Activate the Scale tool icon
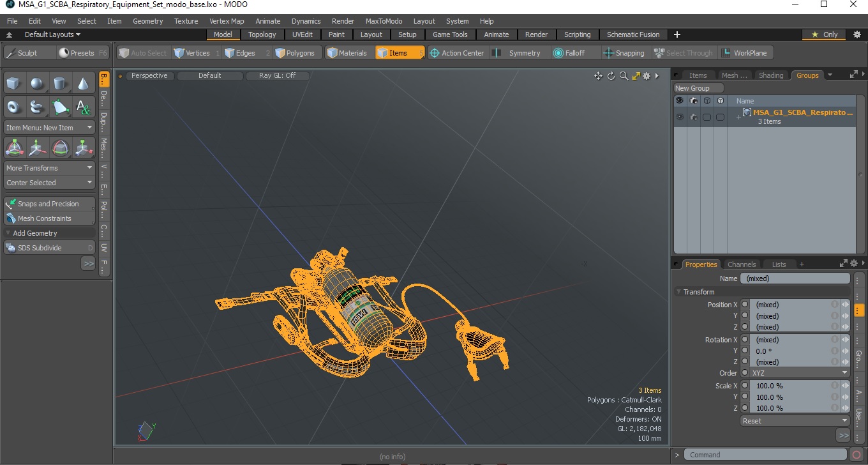 coord(84,148)
